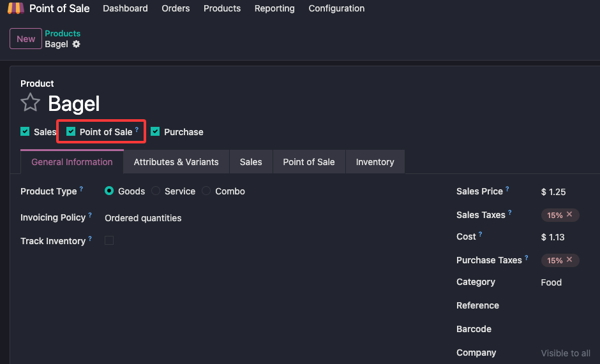Screen dimensions: 600x364
Task: Go back via Products breadcrumb link
Action: (63, 33)
